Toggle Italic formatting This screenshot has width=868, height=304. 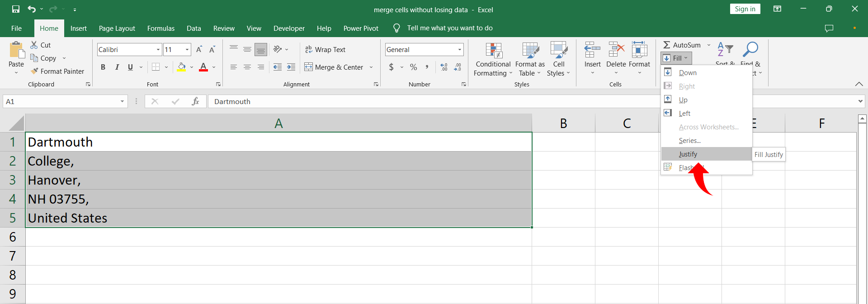pyautogui.click(x=117, y=67)
